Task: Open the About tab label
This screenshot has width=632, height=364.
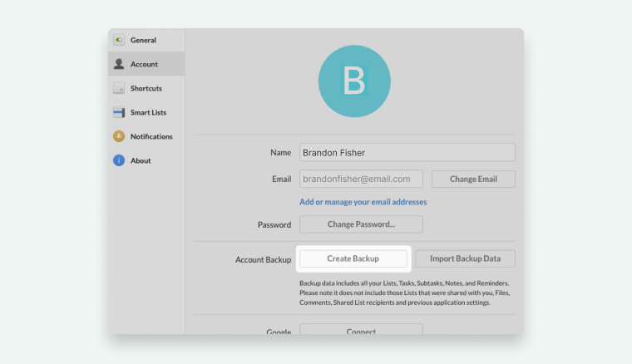Action: click(x=141, y=160)
